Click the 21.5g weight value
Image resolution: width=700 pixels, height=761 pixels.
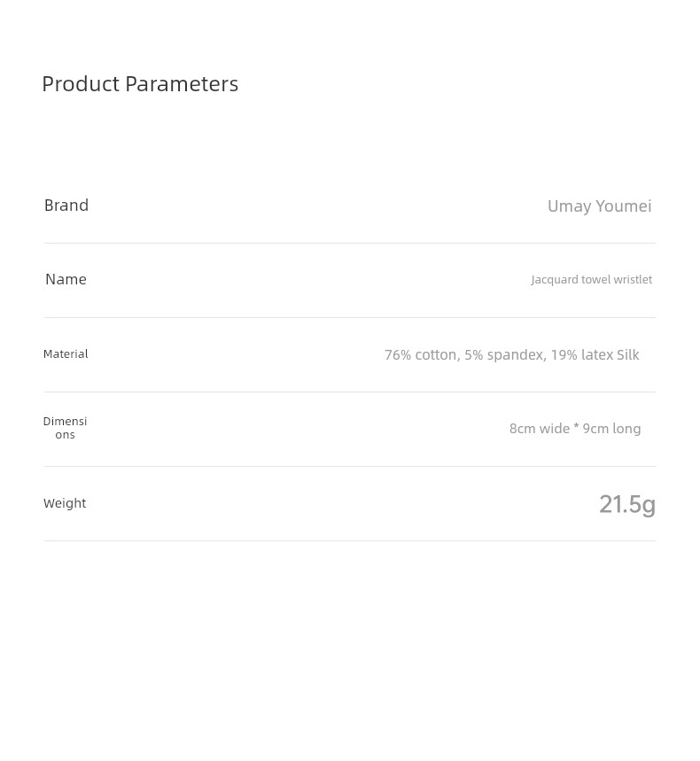pos(627,504)
